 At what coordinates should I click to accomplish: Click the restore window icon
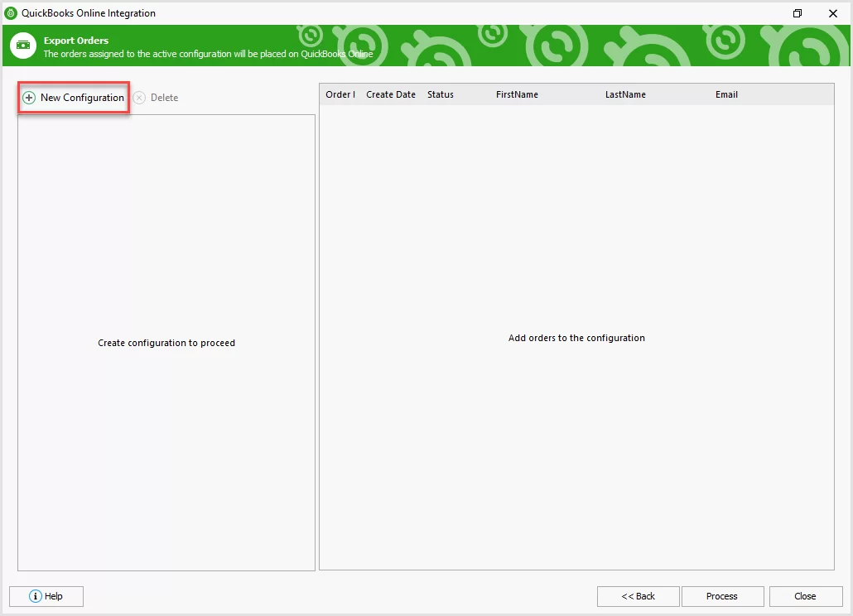[797, 13]
